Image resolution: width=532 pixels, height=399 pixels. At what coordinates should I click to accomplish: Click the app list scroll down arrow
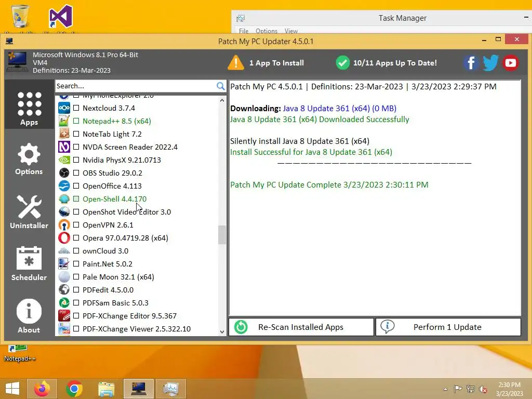(x=222, y=332)
